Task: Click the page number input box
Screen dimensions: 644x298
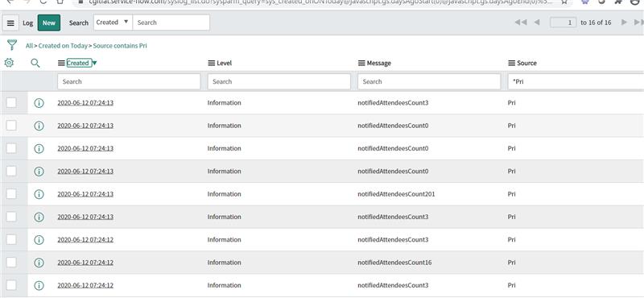Action: click(x=563, y=23)
